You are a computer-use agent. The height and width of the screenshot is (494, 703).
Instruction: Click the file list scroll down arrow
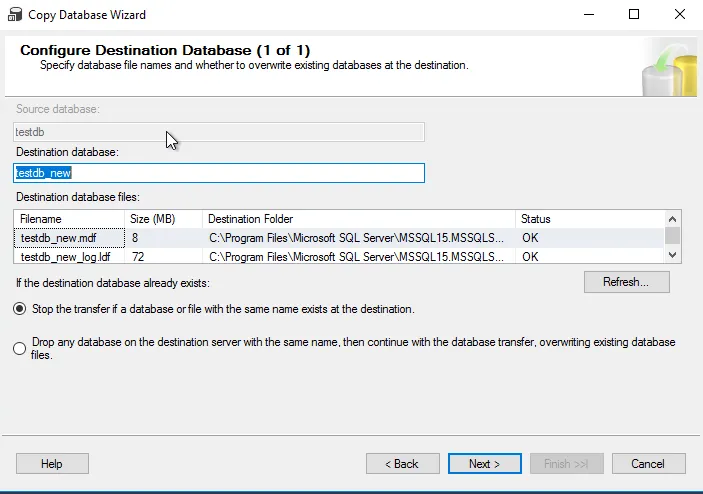pos(673,256)
